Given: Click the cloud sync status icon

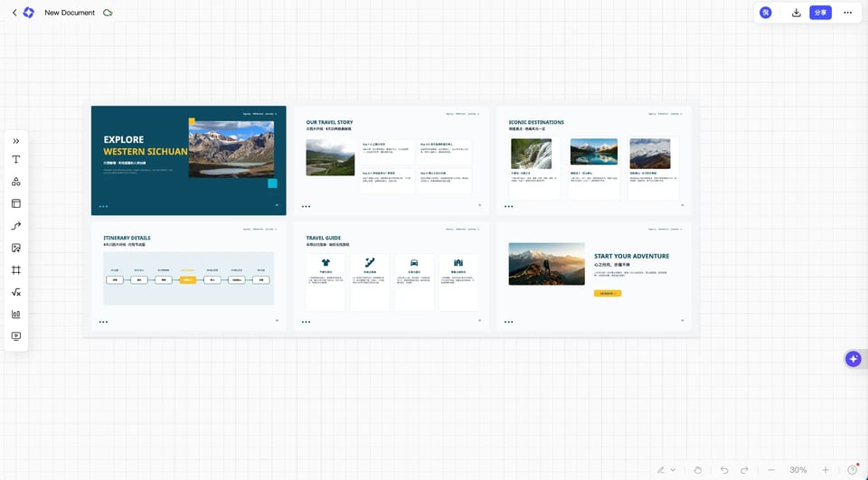Looking at the screenshot, I should click(108, 13).
